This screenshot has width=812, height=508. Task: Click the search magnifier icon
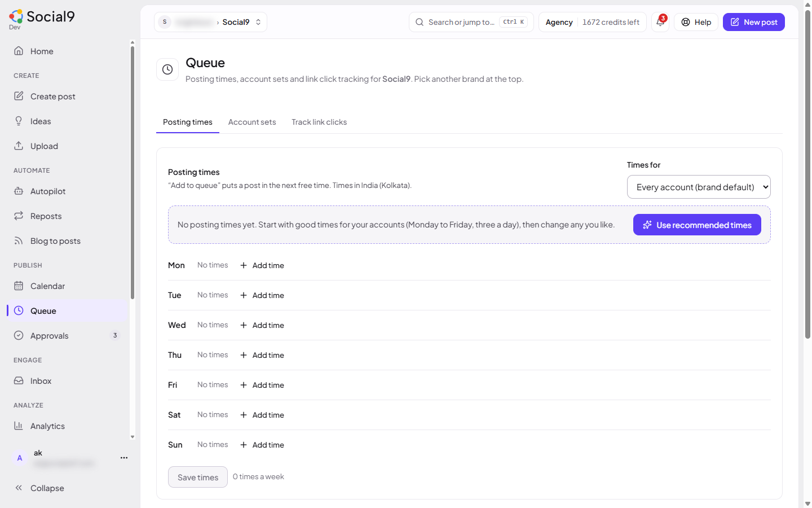(x=420, y=22)
